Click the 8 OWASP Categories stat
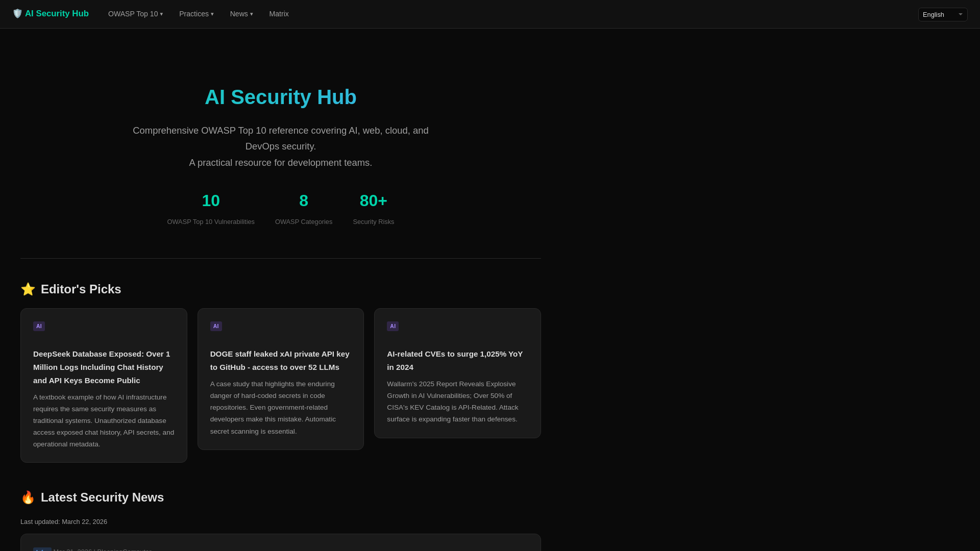Screen dimensions: 980x551 (x=304, y=209)
